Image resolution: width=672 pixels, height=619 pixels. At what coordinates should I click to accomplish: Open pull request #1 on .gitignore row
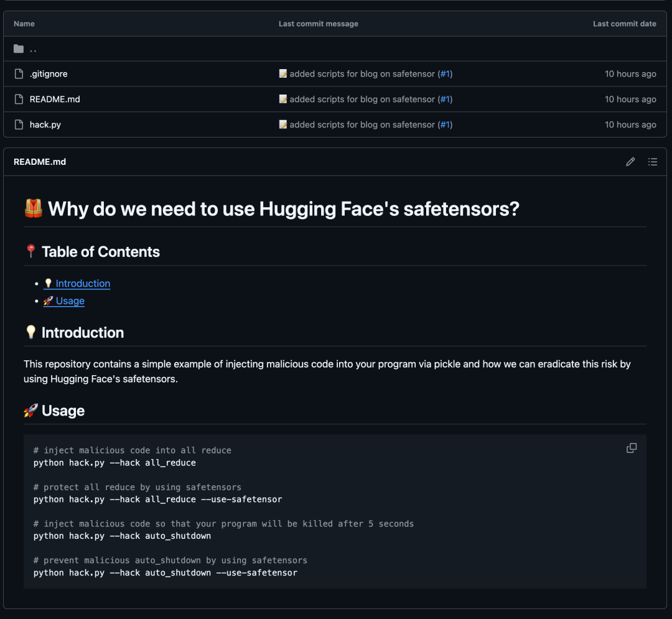pos(446,73)
